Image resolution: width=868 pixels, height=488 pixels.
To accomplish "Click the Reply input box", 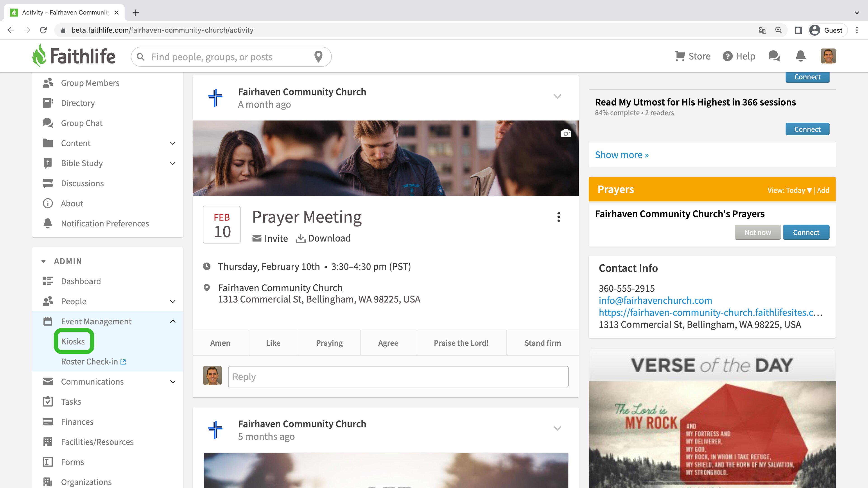I will coord(398,377).
